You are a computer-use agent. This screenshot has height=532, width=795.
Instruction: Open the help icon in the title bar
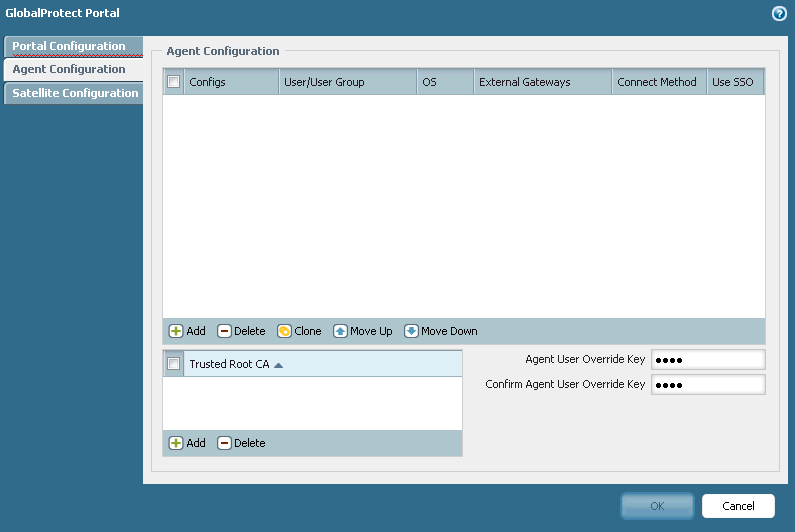point(779,13)
